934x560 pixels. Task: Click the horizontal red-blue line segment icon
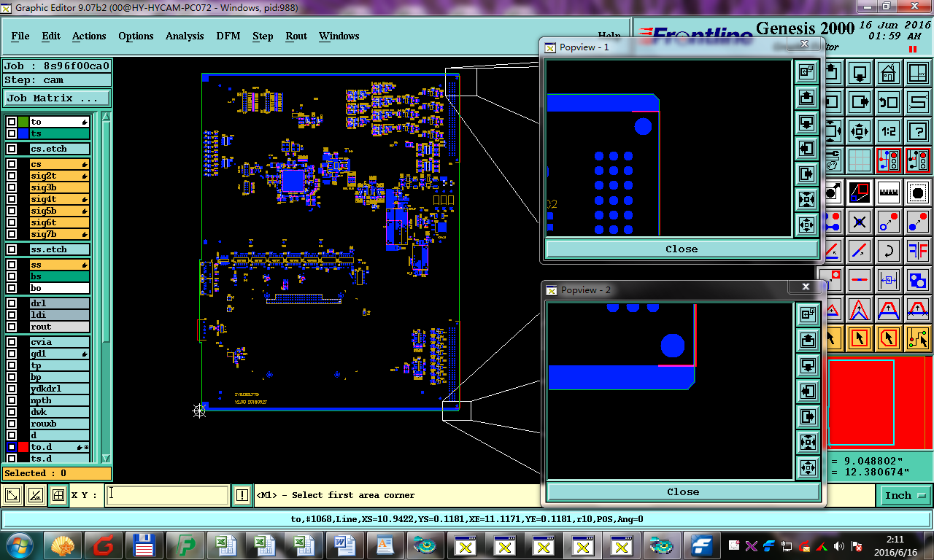coord(860,280)
